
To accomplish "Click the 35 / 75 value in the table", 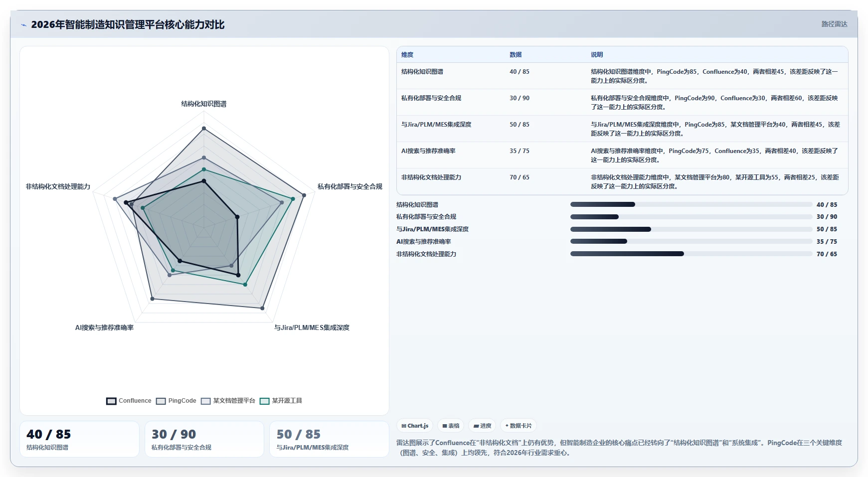I will (520, 151).
